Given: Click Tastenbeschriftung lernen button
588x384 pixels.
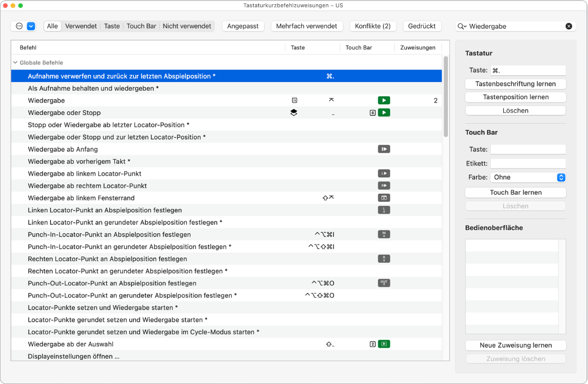Looking at the screenshot, I should [515, 84].
